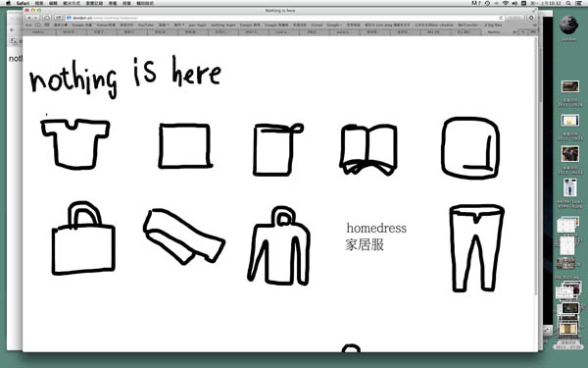Click the Wi-Fi status icon in menu bar
Image resolution: width=588 pixels, height=368 pixels.
click(x=506, y=3)
